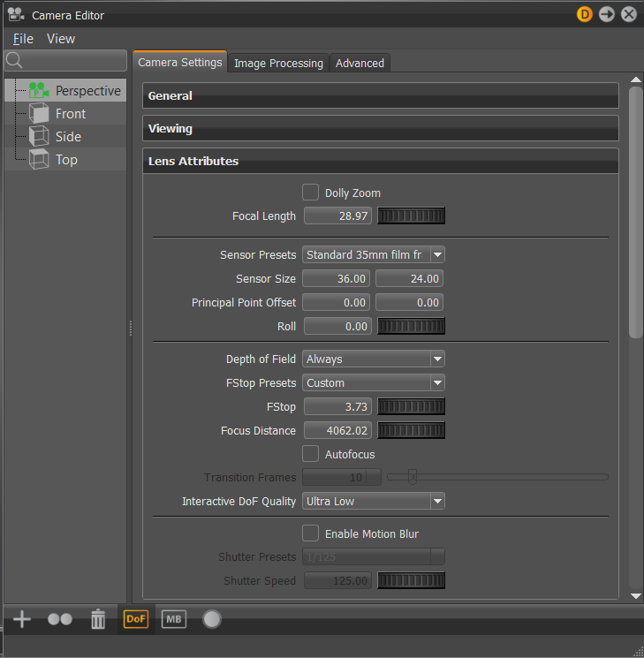The width and height of the screenshot is (644, 658).
Task: Click the Sensor Size width field 36.00
Action: 336,278
